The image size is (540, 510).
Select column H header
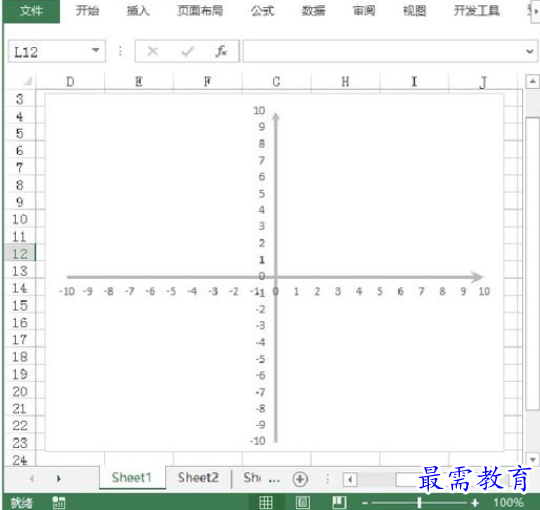pyautogui.click(x=345, y=82)
